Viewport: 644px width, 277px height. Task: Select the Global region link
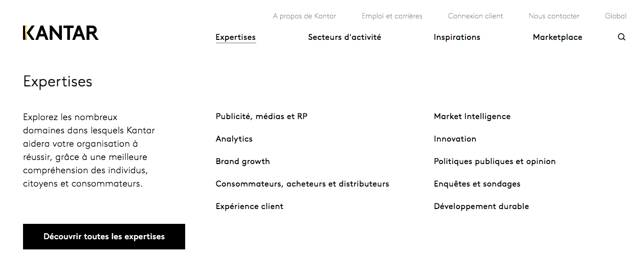click(616, 16)
